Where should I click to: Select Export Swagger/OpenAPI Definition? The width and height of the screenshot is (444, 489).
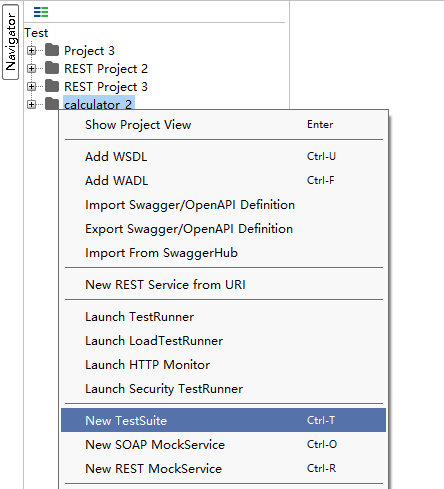coord(223,229)
